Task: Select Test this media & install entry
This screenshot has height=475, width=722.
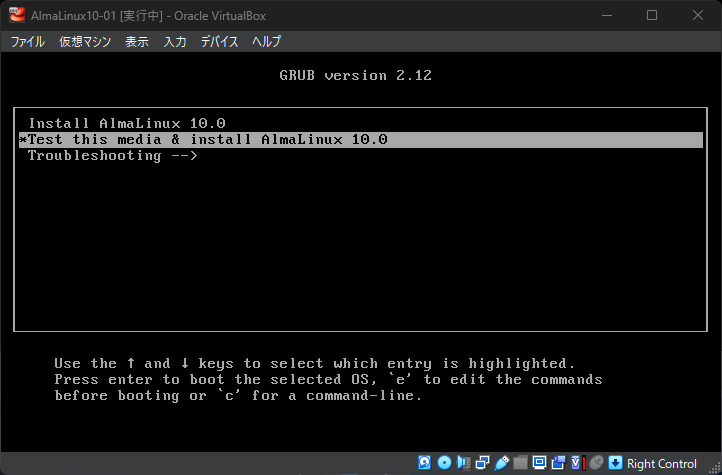Action: click(x=361, y=139)
